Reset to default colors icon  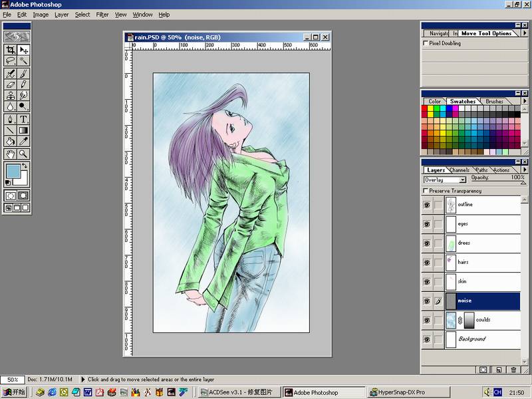8,183
